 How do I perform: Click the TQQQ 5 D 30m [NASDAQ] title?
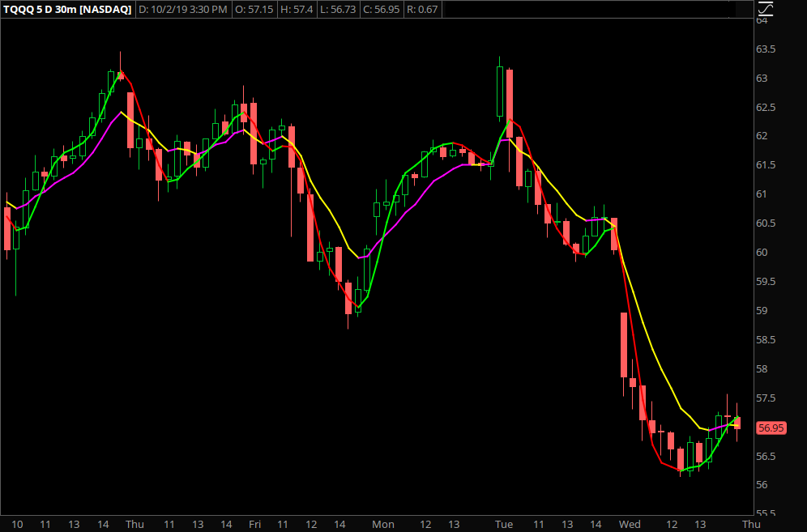coord(66,9)
